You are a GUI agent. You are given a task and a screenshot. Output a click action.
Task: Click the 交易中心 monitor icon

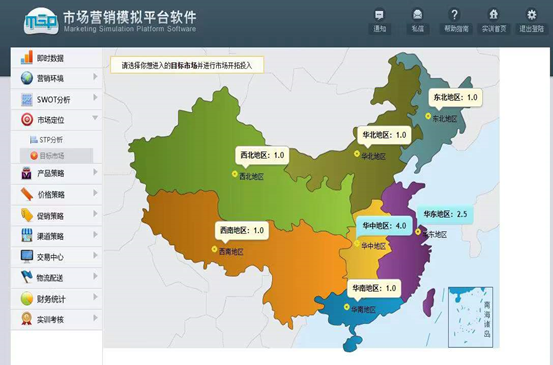click(x=27, y=256)
